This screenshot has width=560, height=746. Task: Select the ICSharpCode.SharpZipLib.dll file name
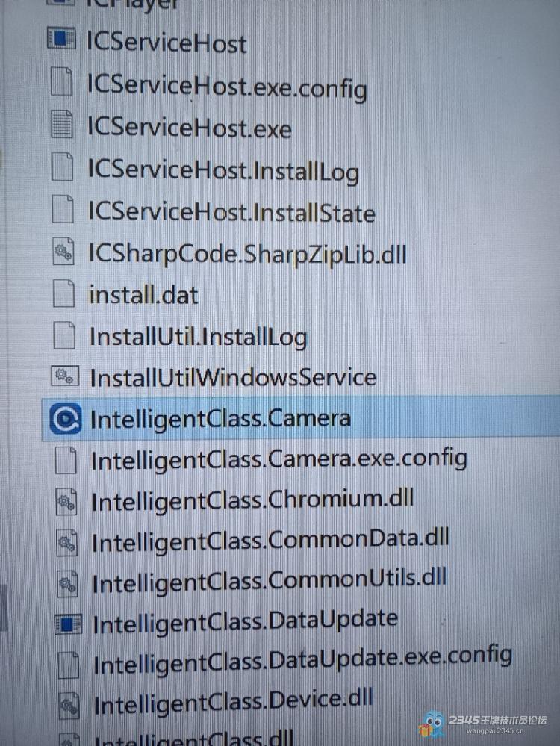point(247,254)
